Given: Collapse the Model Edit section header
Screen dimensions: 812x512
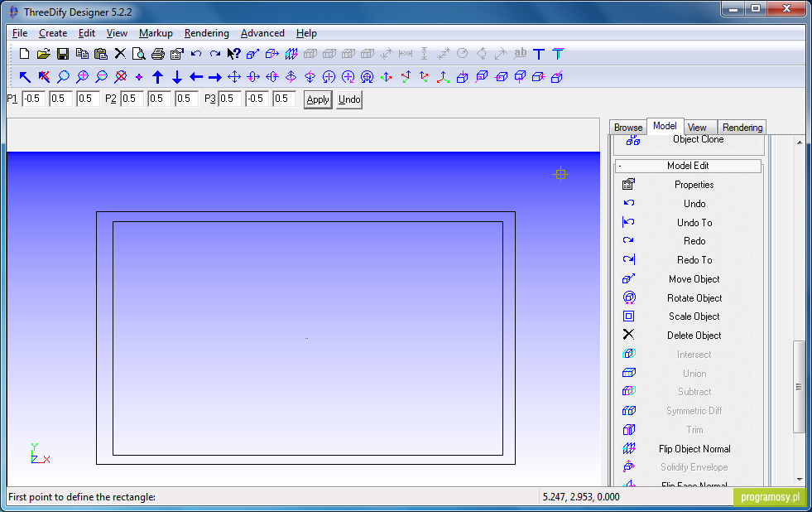Looking at the screenshot, I should 688,166.
